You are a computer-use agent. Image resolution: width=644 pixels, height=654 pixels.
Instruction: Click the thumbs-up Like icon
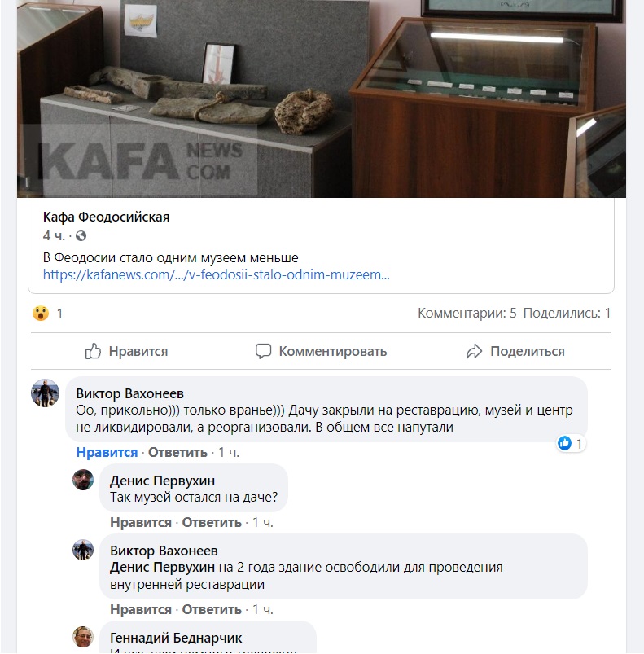(93, 351)
